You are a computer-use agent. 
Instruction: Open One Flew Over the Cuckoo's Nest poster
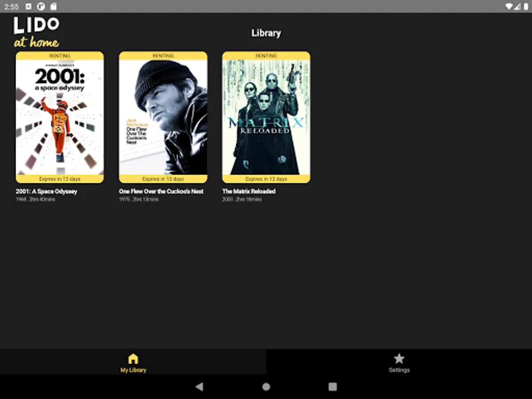(x=163, y=117)
